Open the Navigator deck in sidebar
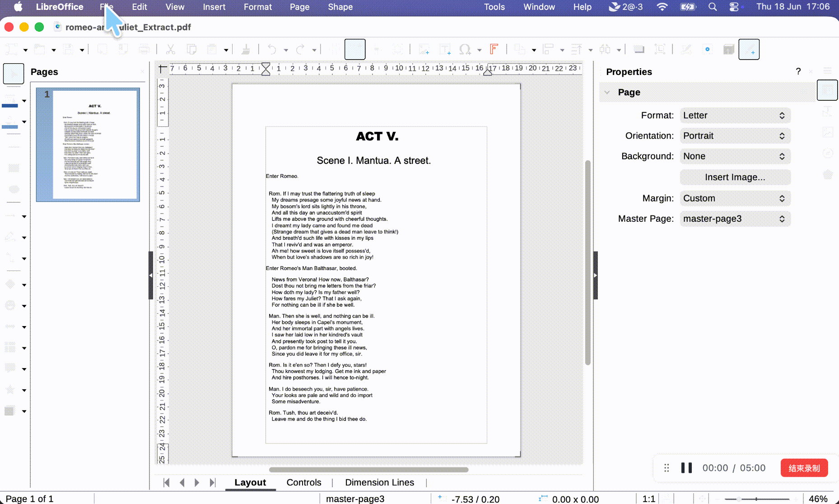839x504 pixels. tap(827, 153)
